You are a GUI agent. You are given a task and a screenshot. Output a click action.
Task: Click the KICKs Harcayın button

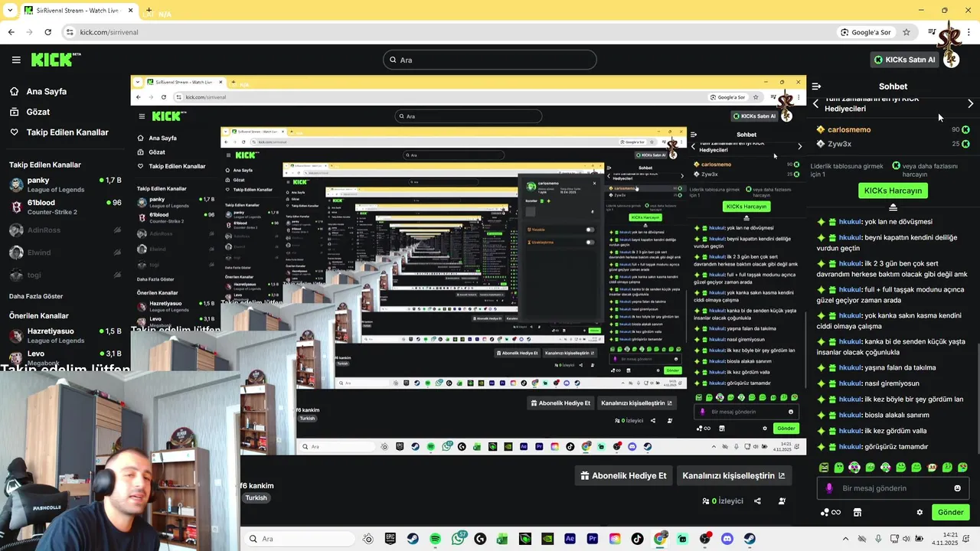893,191
